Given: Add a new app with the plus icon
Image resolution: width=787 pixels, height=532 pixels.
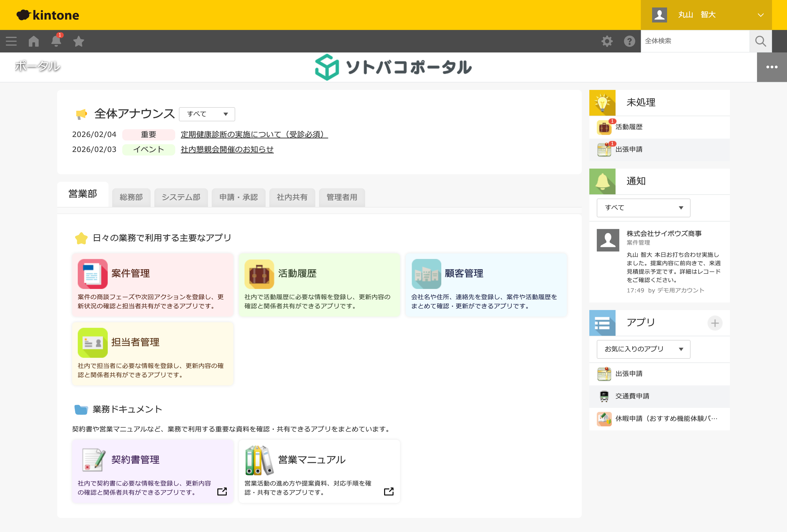Looking at the screenshot, I should 715,323.
